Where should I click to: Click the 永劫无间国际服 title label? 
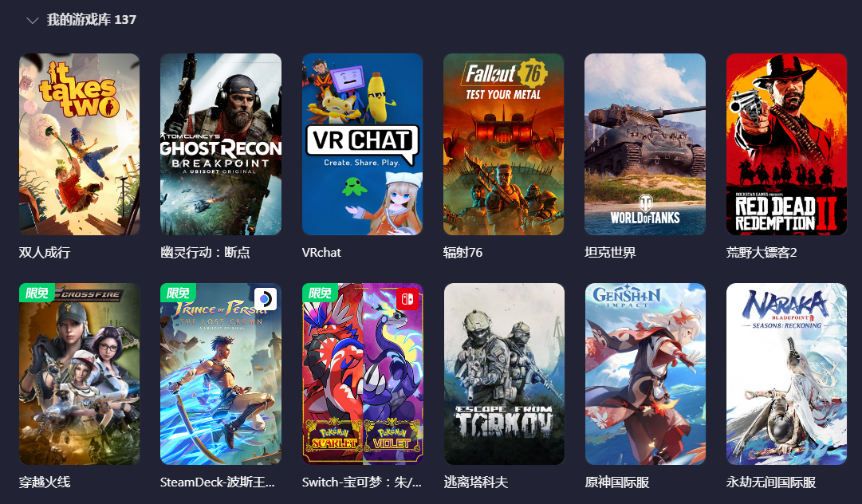tap(771, 482)
